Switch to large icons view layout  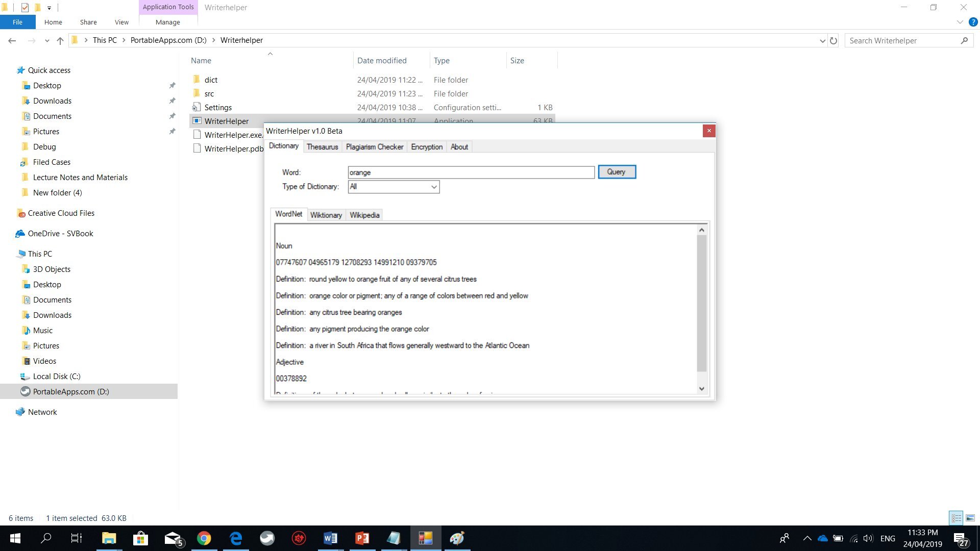pyautogui.click(x=970, y=518)
